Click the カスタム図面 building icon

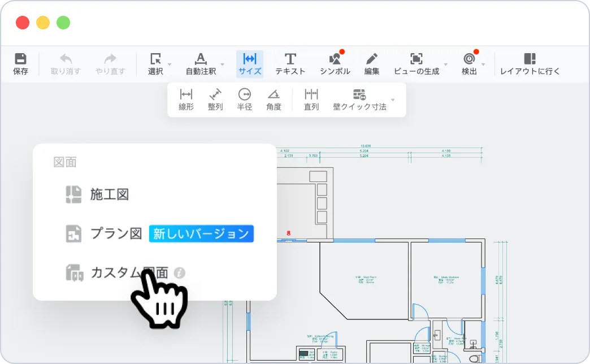(x=75, y=272)
